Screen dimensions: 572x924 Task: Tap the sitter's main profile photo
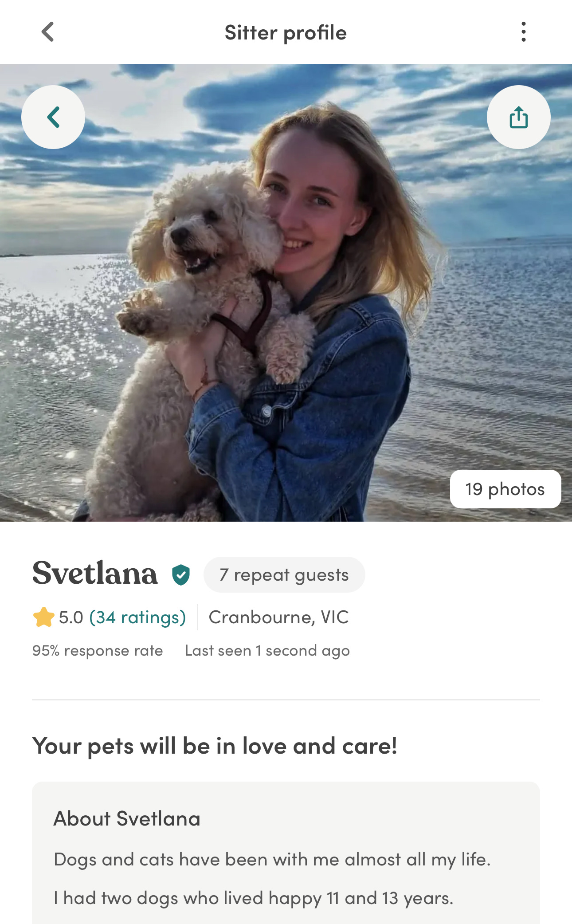pos(286,293)
